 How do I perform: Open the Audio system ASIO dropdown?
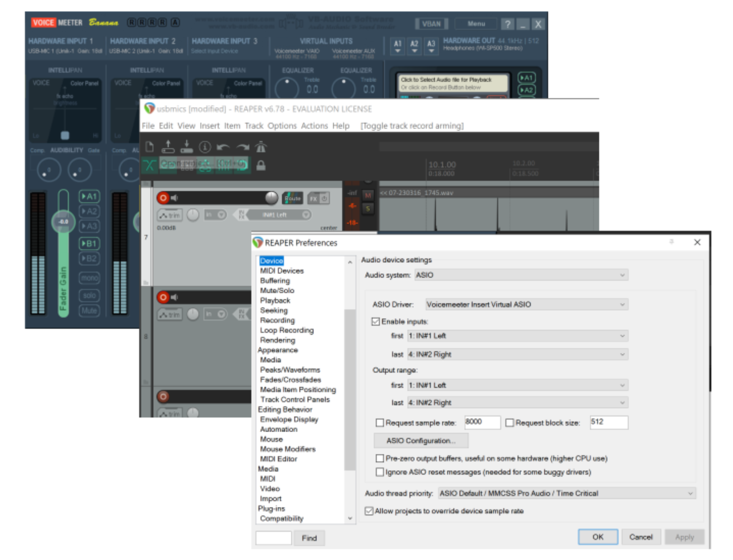[521, 275]
